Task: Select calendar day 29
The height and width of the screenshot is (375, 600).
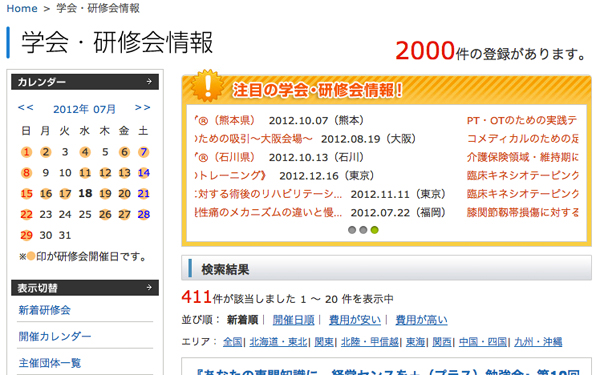Action: (x=26, y=235)
